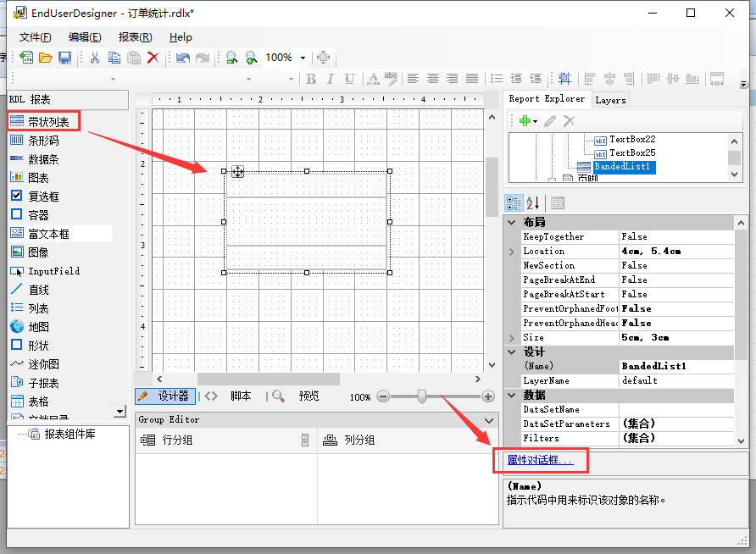Undo the last action
The image size is (756, 554).
pos(183,58)
